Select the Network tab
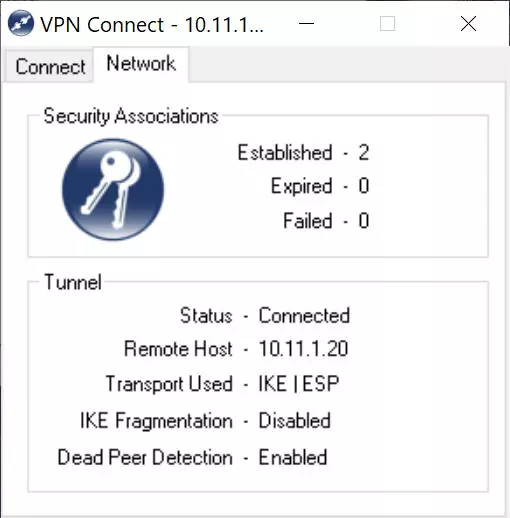This screenshot has width=510, height=518. [x=141, y=64]
